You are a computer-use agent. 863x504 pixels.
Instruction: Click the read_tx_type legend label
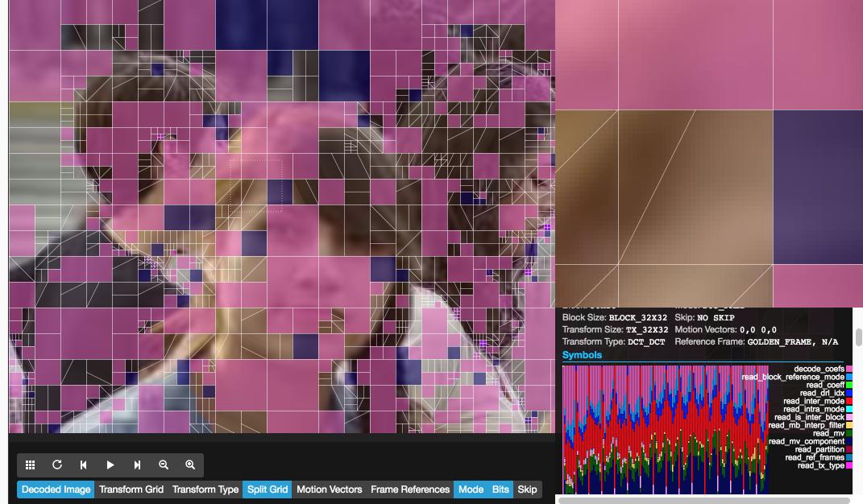(820, 465)
